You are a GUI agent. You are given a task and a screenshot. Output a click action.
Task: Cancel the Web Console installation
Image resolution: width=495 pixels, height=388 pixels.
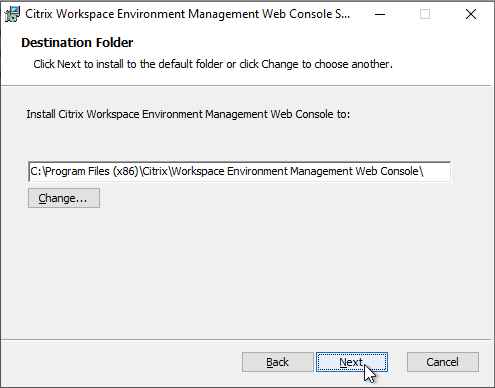443,362
